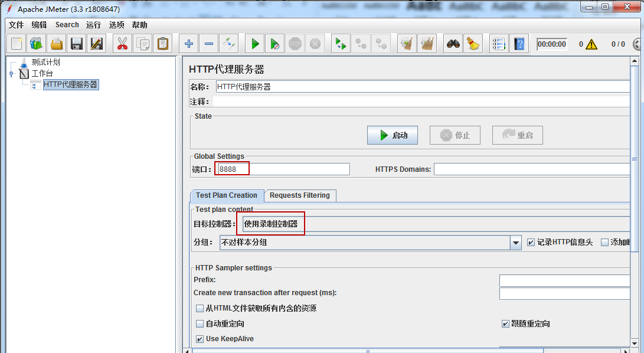Image resolution: width=644 pixels, height=353 pixels.
Task: Click the Paste clipboard icon
Action: [x=163, y=44]
